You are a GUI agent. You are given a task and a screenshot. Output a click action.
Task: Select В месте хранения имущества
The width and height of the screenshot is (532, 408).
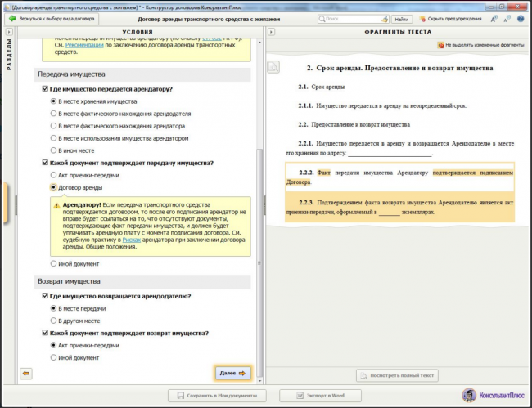coord(53,101)
